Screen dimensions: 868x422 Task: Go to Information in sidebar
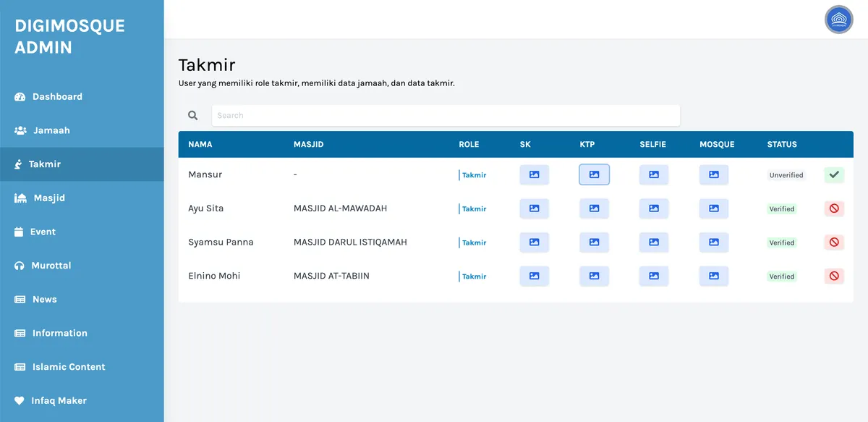[82, 333]
